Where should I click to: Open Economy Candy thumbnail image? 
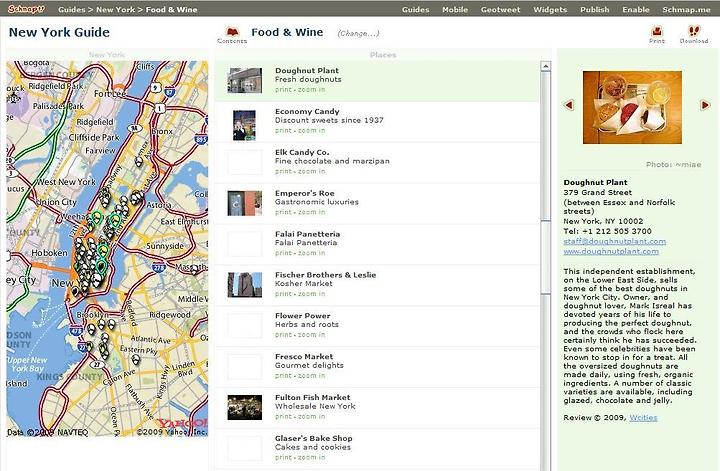tap(244, 125)
